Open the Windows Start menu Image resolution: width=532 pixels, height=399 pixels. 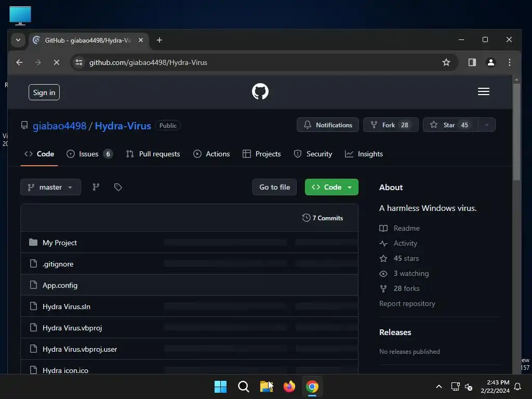220,387
